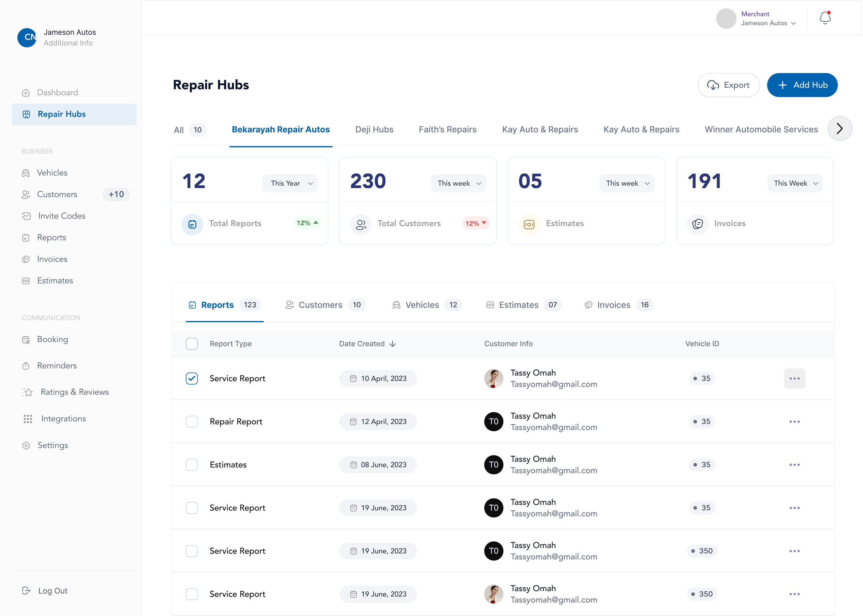Switch to Winner Automobile Services tab

[x=761, y=130]
